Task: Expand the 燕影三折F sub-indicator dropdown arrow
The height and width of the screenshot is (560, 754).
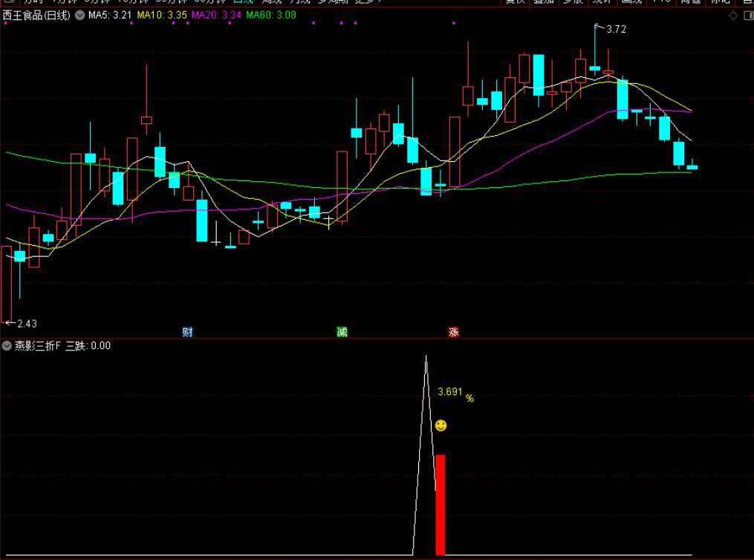Action: tap(7, 345)
